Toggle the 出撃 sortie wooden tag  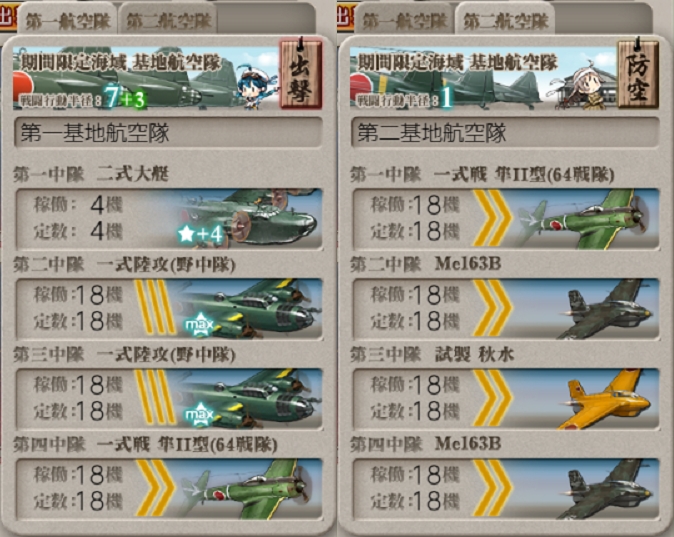point(301,73)
